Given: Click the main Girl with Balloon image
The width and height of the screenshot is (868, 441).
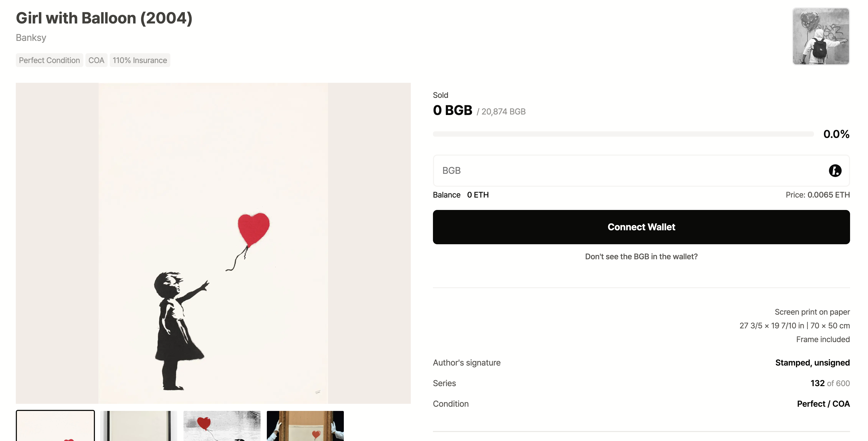Looking at the screenshot, I should [x=213, y=243].
